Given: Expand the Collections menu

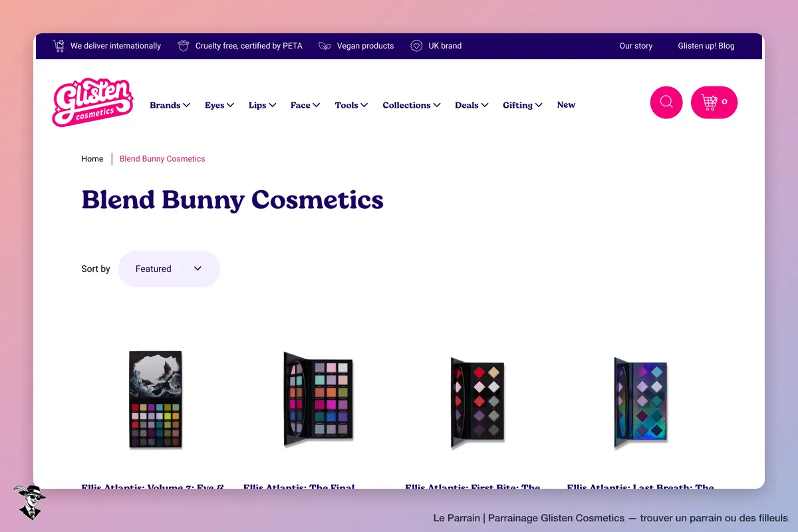Looking at the screenshot, I should 412,105.
